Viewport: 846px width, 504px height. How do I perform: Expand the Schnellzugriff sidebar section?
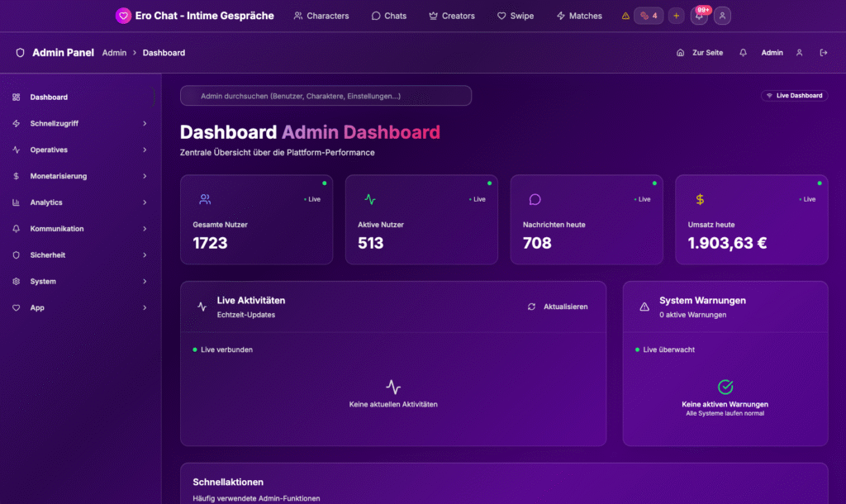[80, 124]
